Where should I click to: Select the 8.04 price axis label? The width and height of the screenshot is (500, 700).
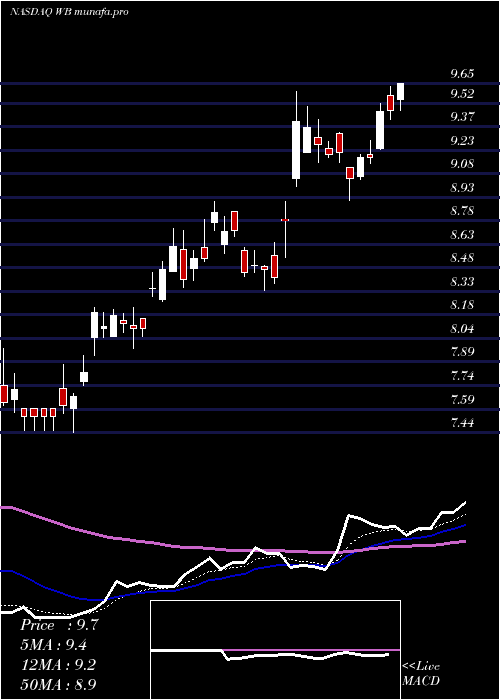[x=462, y=329]
